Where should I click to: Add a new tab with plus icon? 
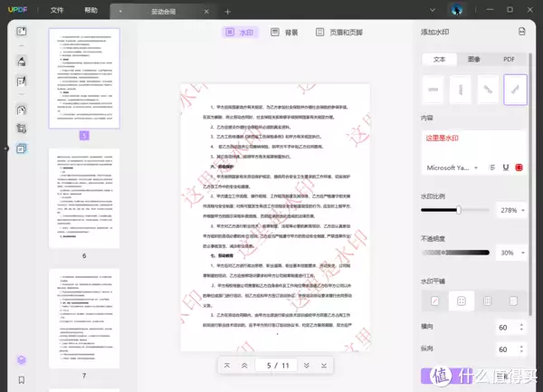[227, 12]
